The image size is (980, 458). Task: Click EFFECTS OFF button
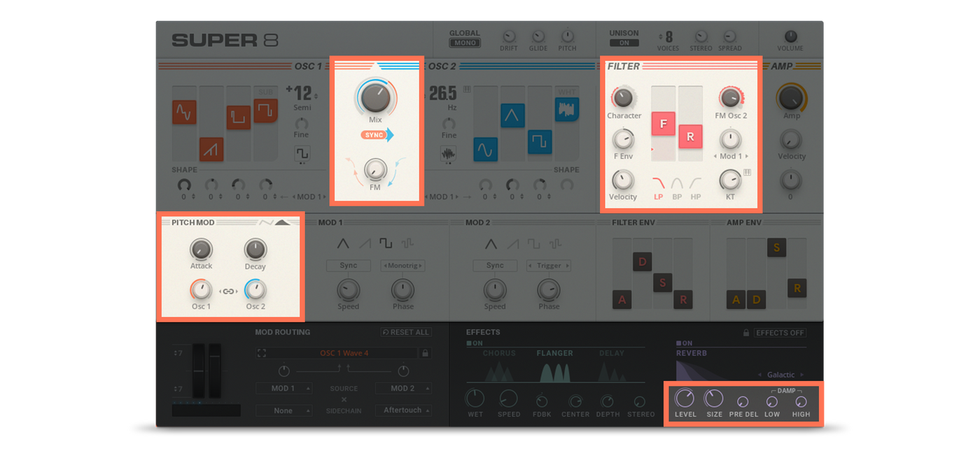780,333
